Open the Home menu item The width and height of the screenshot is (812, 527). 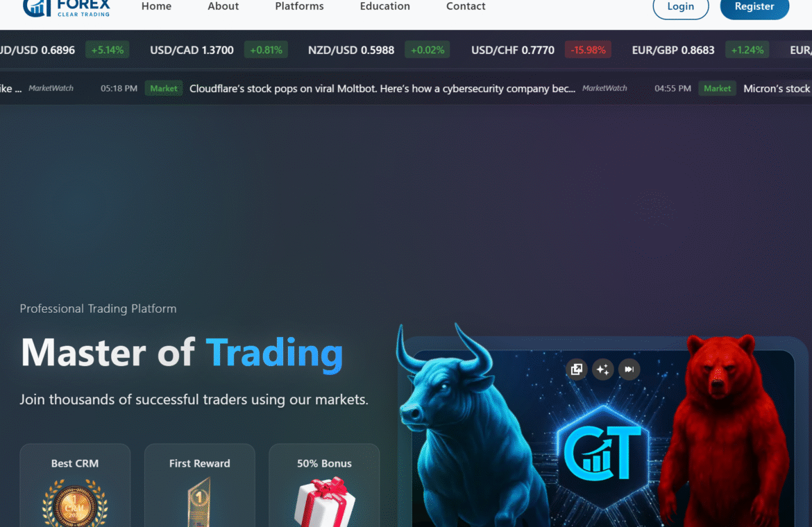(x=156, y=6)
